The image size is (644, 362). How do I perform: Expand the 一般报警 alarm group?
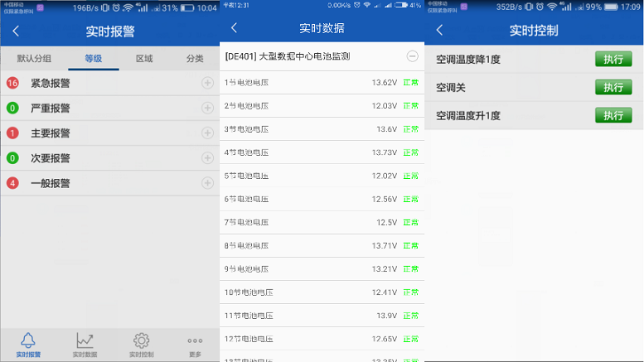[x=207, y=183]
